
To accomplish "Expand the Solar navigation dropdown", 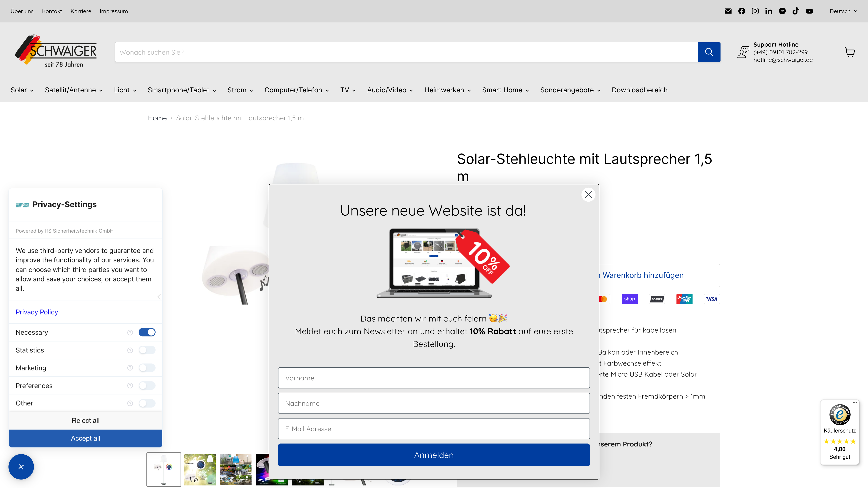I will coord(22,90).
